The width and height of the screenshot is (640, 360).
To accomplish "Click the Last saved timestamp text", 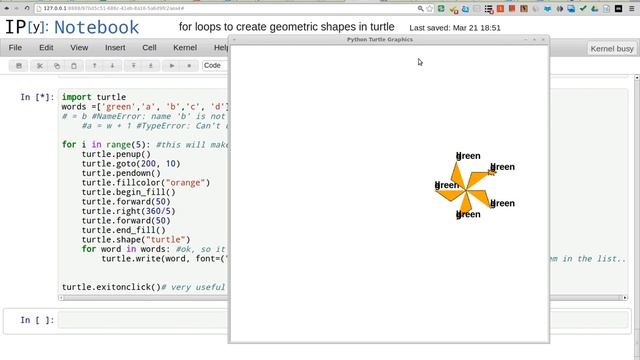I will point(455,28).
